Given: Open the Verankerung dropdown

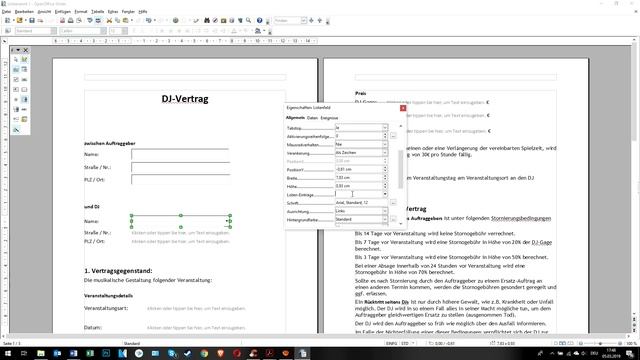Looking at the screenshot, I should coord(384,153).
